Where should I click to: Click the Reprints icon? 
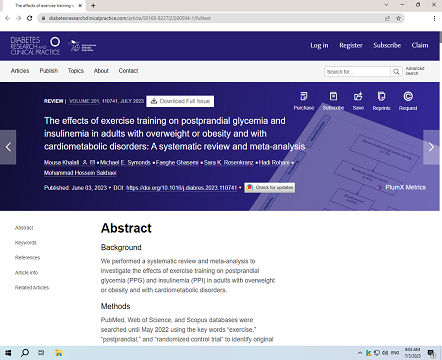[381, 96]
